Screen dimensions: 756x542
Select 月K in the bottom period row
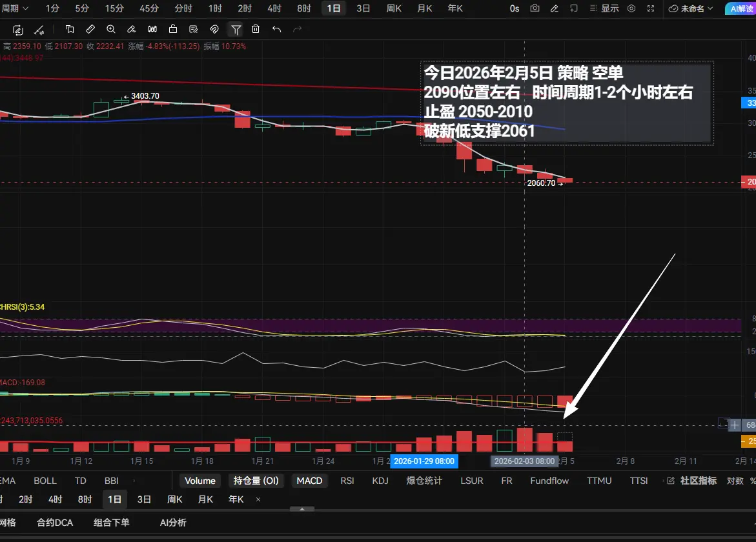205,499
